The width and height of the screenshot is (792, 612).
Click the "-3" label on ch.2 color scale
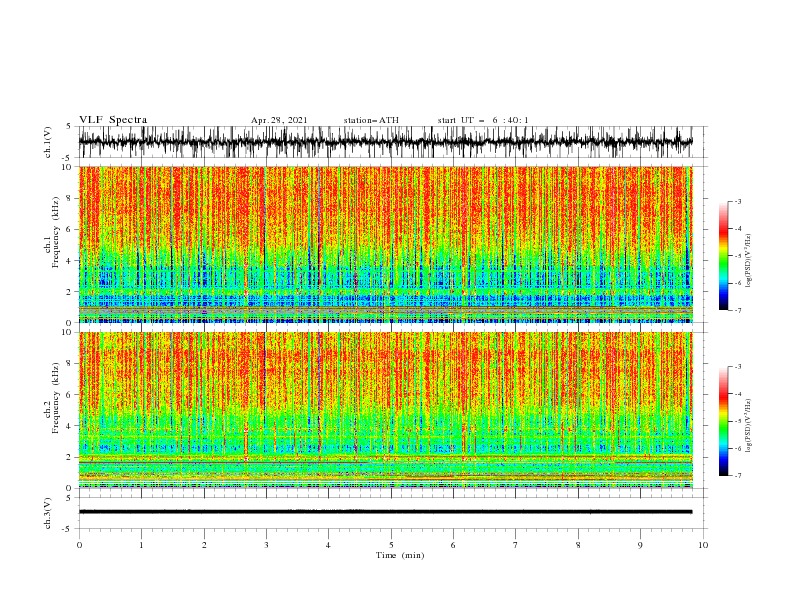737,367
